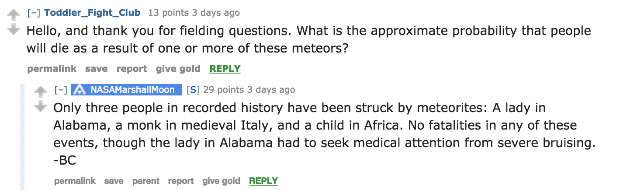
Task: Give gold to NASAMarshallMoon's reply
Action: coord(221,181)
